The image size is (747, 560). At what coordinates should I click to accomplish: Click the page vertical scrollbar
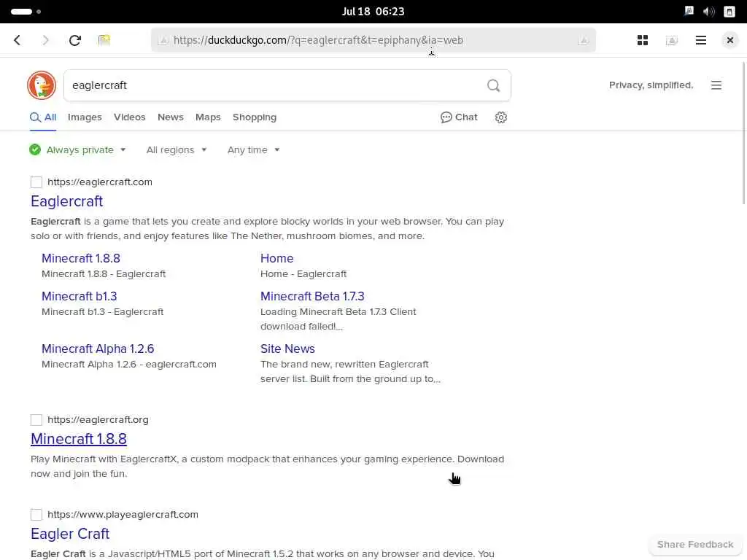point(743,133)
